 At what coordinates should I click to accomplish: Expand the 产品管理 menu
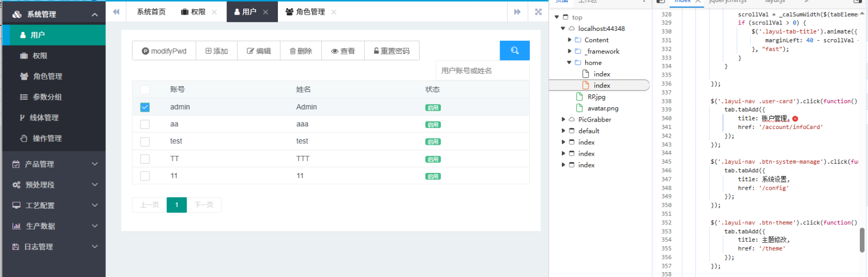coord(54,164)
